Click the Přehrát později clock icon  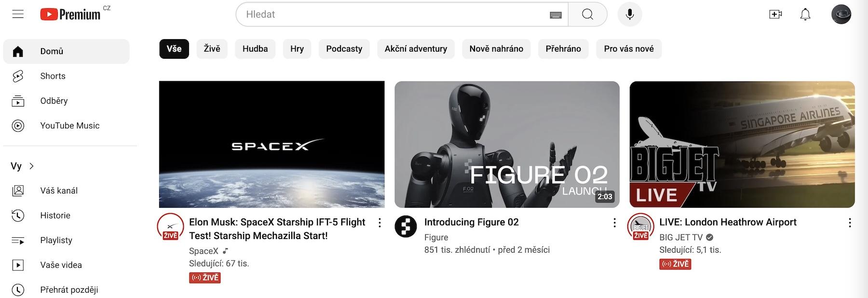18,290
